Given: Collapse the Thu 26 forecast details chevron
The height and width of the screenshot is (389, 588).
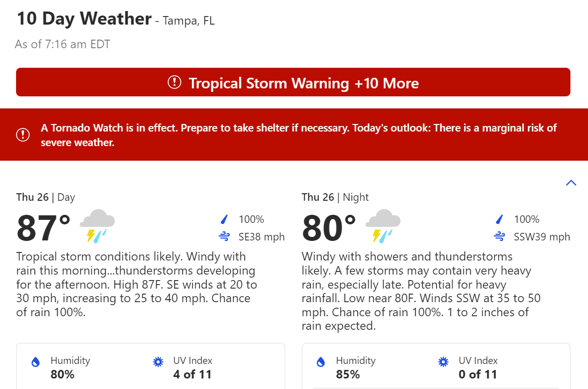Looking at the screenshot, I should [571, 183].
